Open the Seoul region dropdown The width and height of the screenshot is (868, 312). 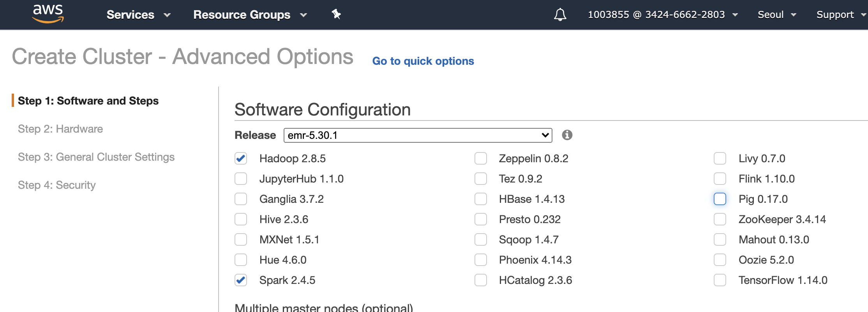[x=776, y=15]
